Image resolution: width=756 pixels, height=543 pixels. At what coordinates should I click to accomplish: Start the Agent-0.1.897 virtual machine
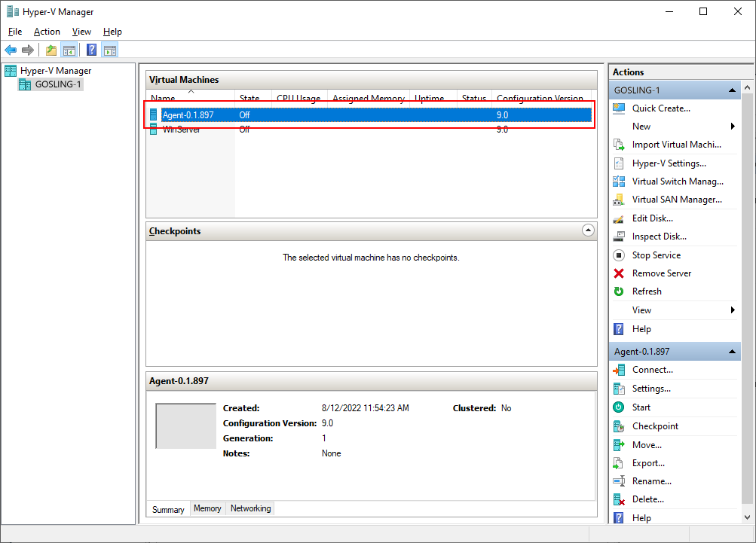coord(641,407)
